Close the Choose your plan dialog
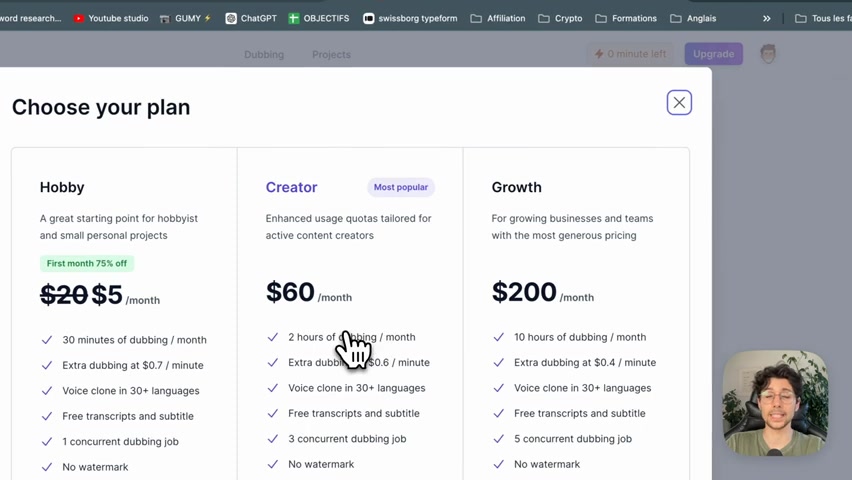852x480 pixels. [679, 102]
